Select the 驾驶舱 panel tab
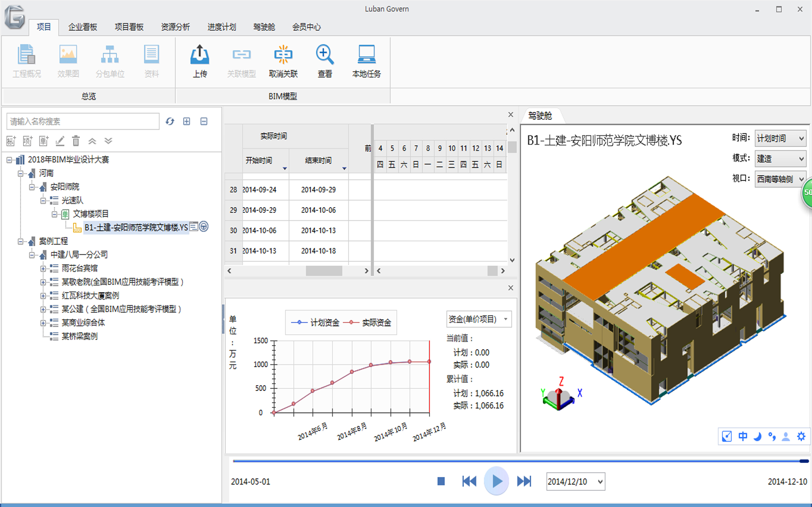The height and width of the screenshot is (507, 812). coord(541,116)
